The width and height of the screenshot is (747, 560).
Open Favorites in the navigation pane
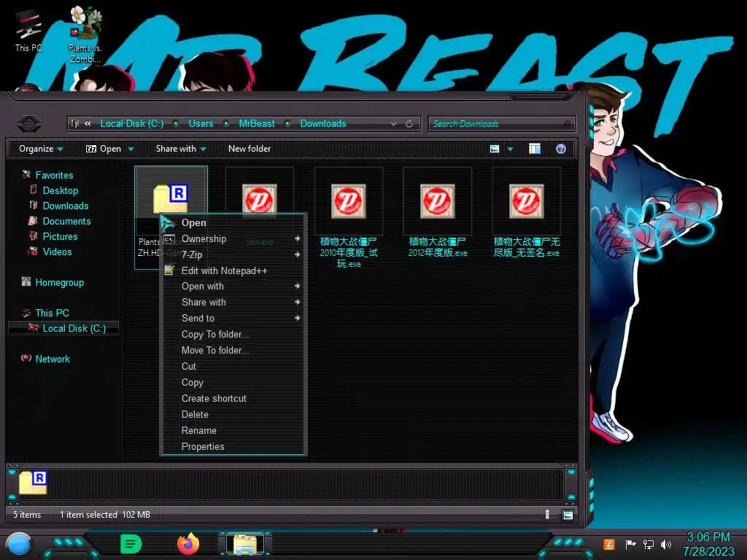pyautogui.click(x=54, y=175)
